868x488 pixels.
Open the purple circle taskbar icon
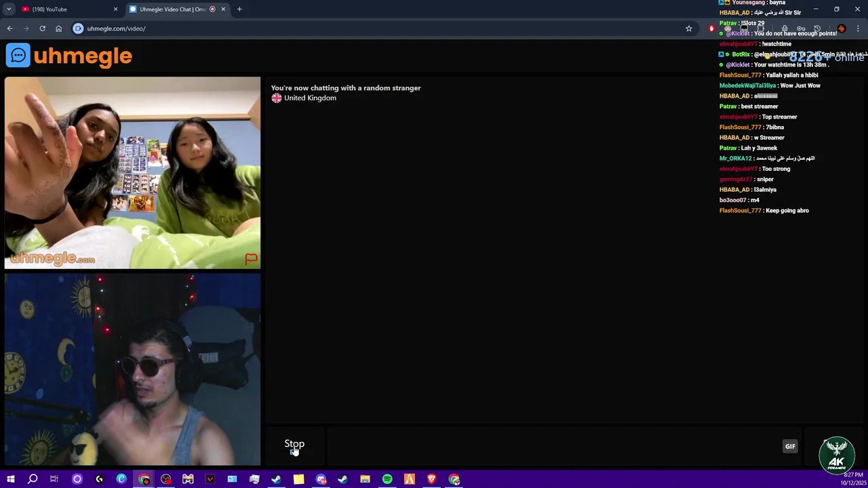(x=77, y=479)
